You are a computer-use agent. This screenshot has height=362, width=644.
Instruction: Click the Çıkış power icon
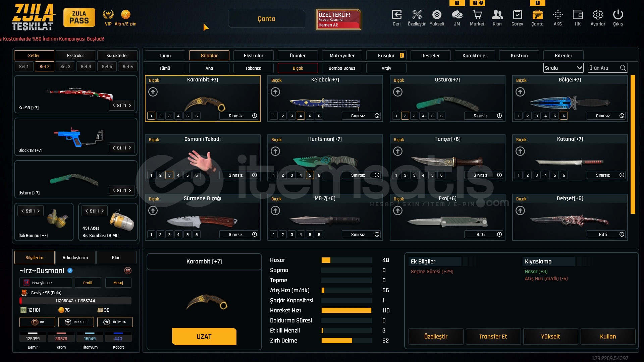point(618,15)
